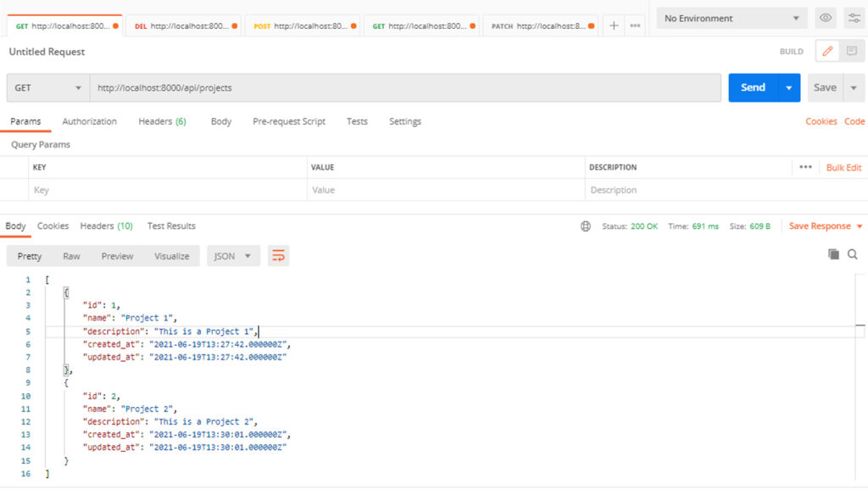Click the Send button
Screen dimensions: 868x490
click(753, 87)
